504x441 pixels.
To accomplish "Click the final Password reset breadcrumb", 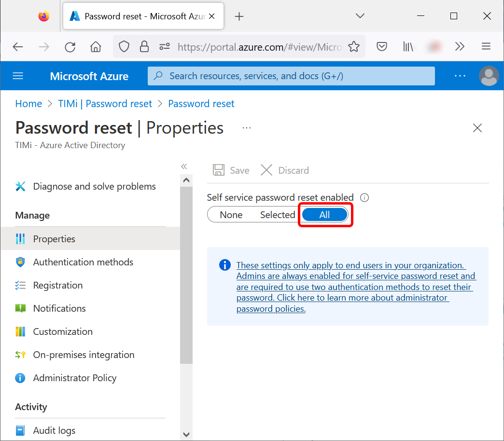I will pyautogui.click(x=201, y=104).
